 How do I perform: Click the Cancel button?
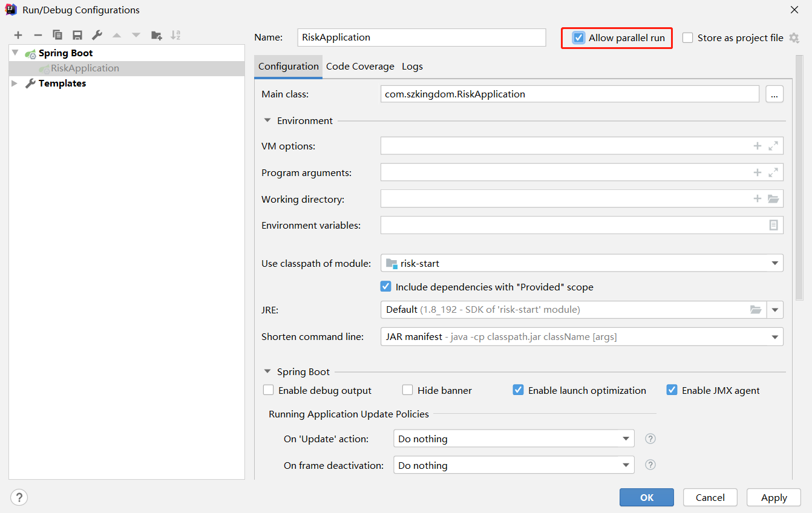[710, 497]
